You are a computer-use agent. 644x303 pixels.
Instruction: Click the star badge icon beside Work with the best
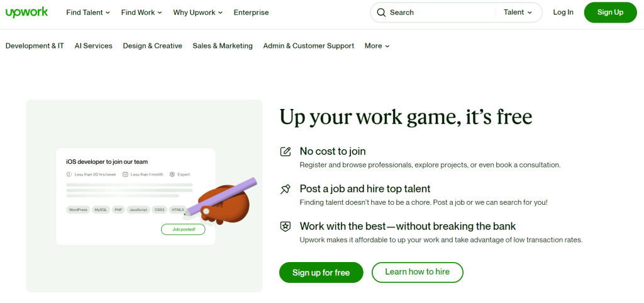coord(286,226)
